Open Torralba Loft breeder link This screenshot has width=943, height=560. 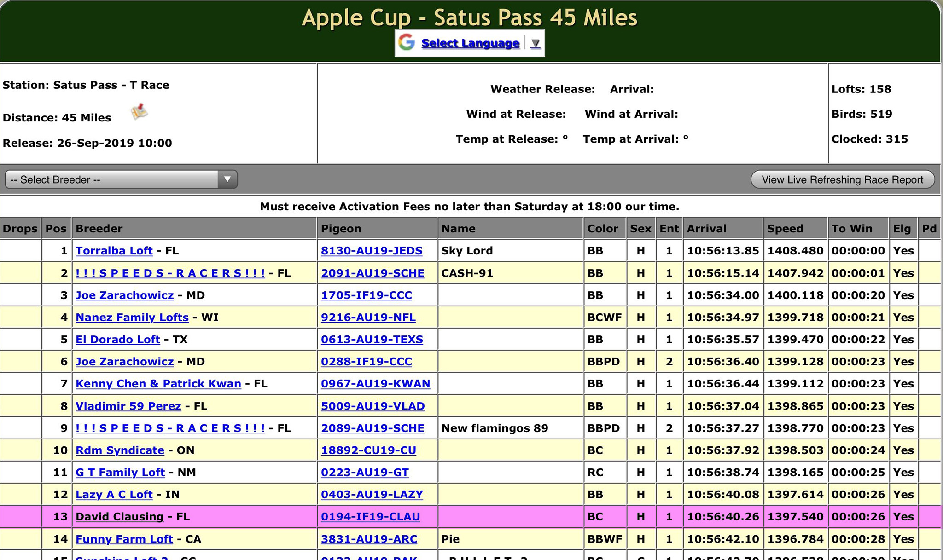(114, 251)
